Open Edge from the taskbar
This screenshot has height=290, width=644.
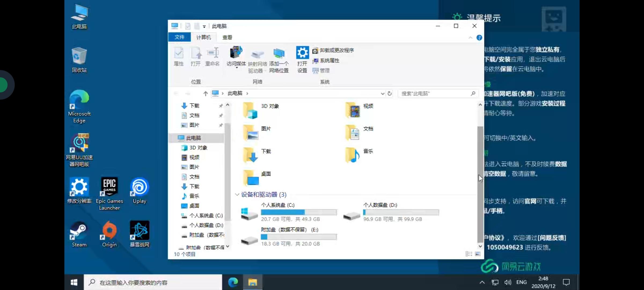pos(233,282)
